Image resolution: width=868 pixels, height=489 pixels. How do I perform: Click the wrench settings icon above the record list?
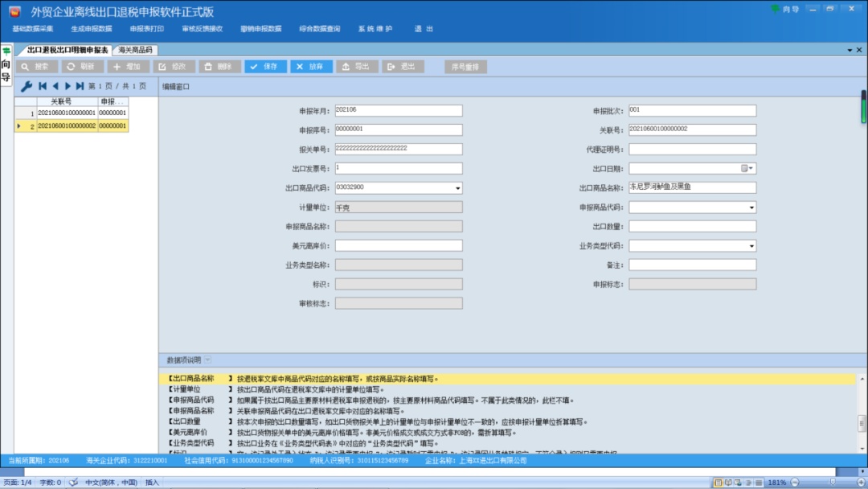pos(26,86)
